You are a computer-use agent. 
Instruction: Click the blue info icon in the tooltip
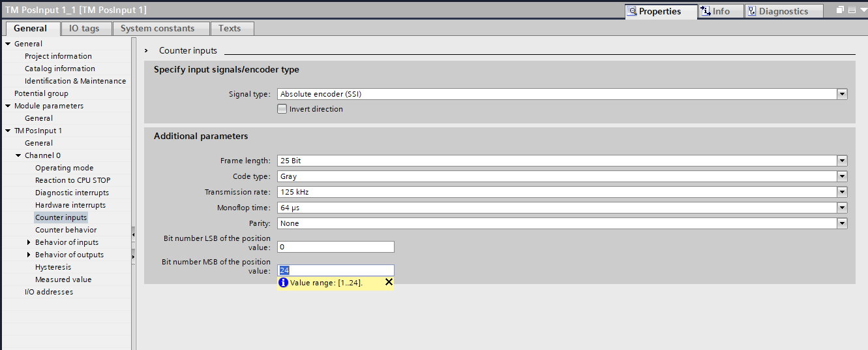(283, 283)
